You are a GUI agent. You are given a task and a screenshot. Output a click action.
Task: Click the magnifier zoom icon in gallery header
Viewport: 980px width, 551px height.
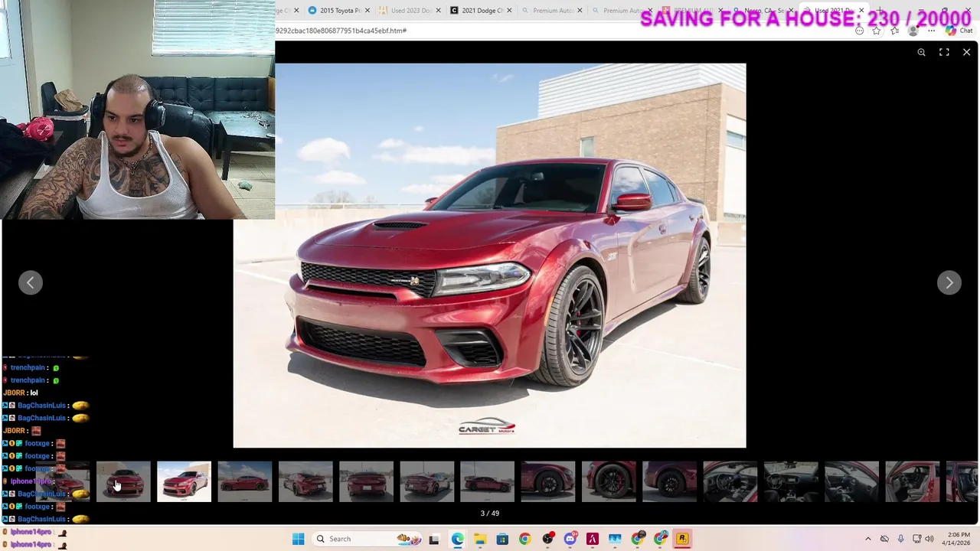point(921,52)
